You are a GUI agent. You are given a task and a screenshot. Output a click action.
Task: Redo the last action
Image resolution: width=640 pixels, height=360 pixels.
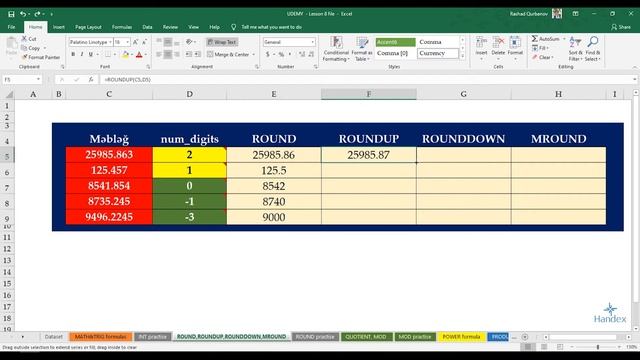37,14
